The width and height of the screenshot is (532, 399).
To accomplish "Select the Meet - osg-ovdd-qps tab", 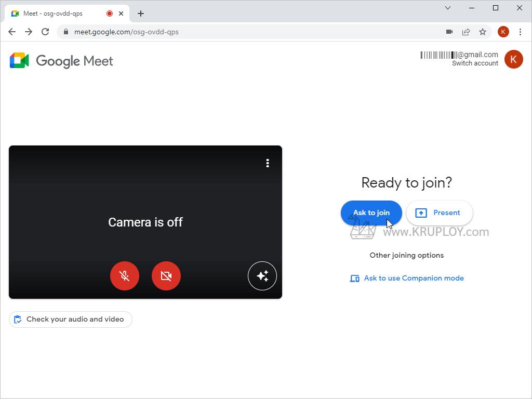I will [67, 14].
